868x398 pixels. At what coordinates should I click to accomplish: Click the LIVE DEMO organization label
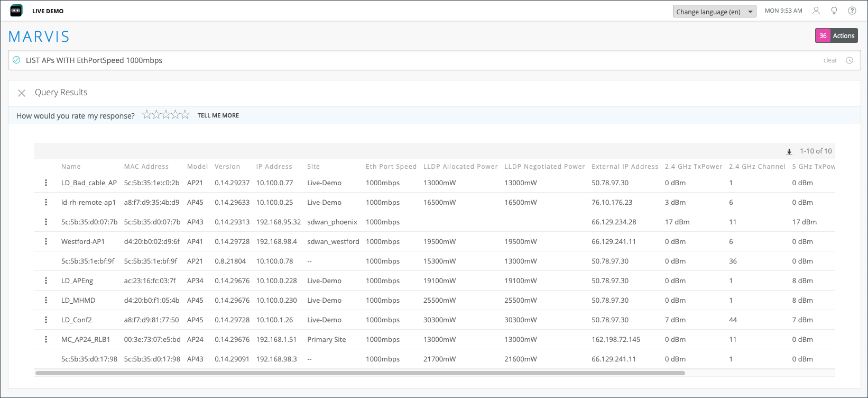pos(48,11)
